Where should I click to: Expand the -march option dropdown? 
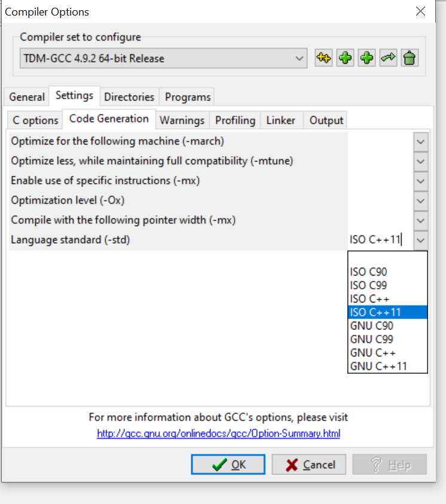click(421, 142)
